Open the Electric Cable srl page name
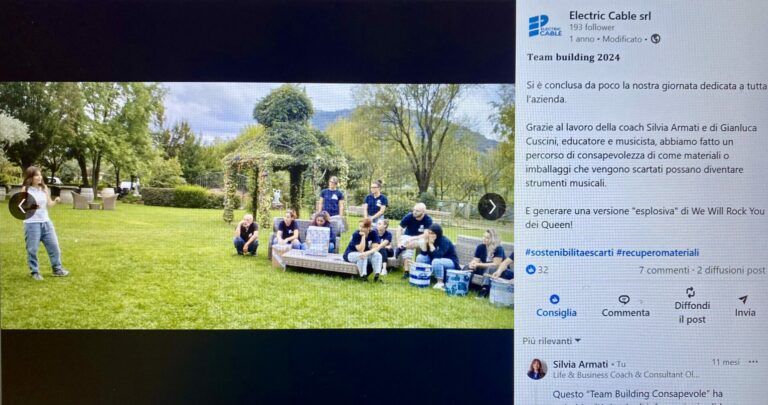 (610, 16)
